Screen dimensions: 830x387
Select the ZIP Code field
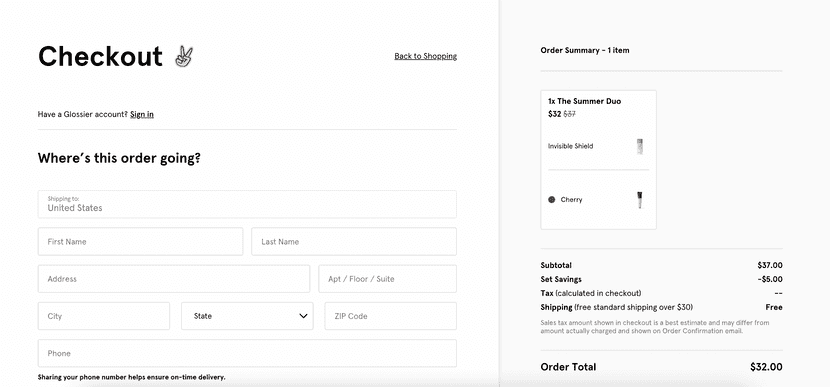click(x=391, y=316)
